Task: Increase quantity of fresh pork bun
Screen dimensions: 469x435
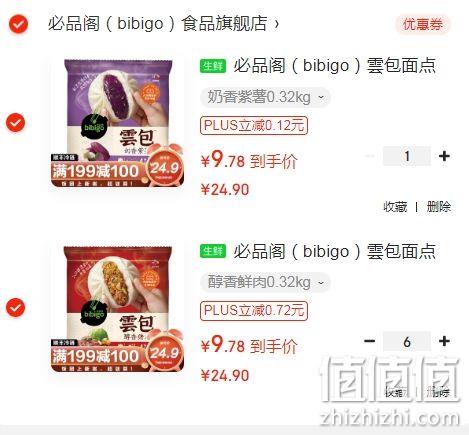Action: 444,341
